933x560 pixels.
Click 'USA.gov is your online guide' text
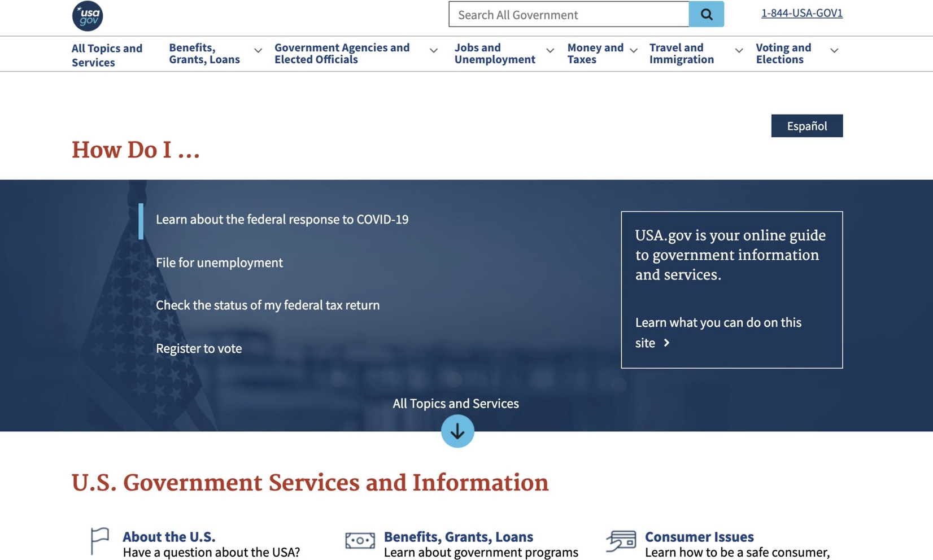click(x=730, y=255)
